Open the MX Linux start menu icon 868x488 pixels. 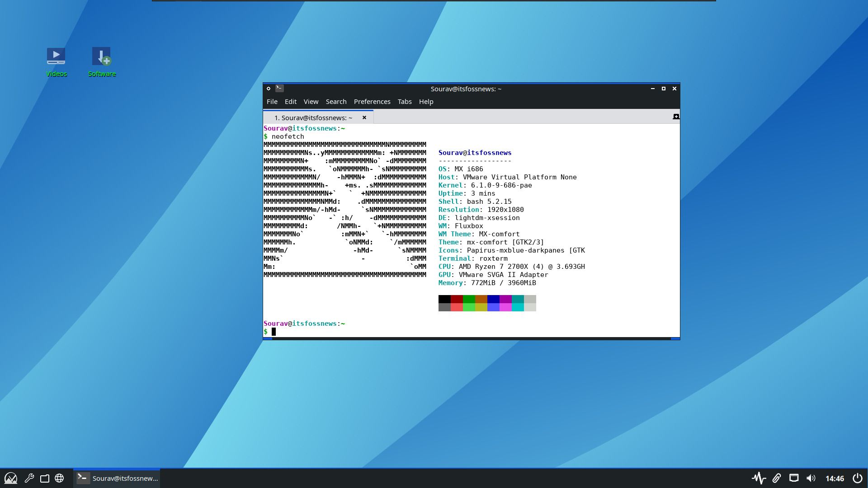[10, 478]
